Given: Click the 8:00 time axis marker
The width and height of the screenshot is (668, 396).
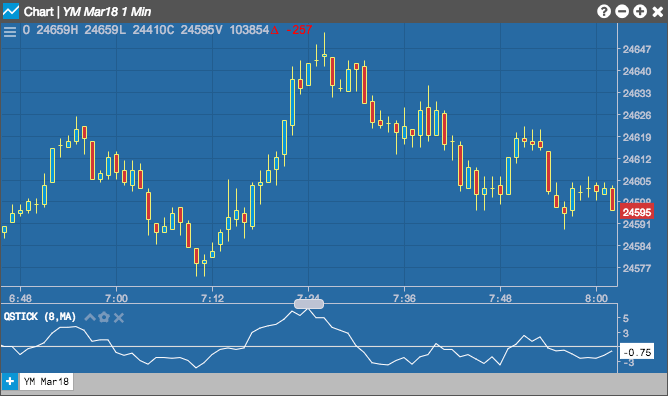Looking at the screenshot, I should [596, 298].
